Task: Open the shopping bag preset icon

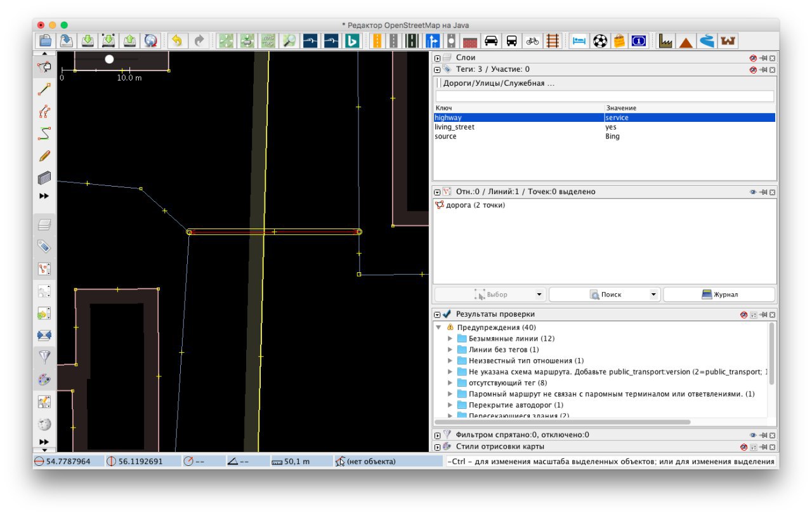Action: click(x=619, y=41)
